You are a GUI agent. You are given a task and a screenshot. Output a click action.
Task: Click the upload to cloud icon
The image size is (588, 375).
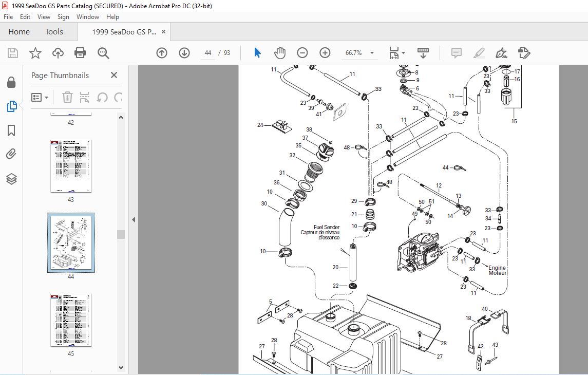point(58,53)
